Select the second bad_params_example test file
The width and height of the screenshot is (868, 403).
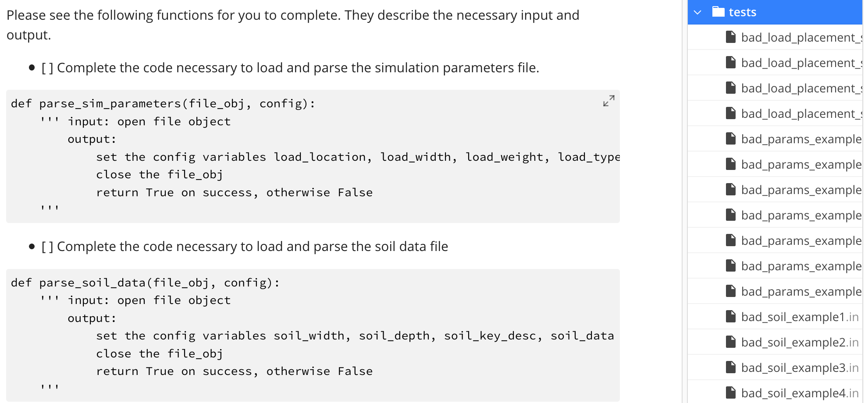(x=798, y=164)
